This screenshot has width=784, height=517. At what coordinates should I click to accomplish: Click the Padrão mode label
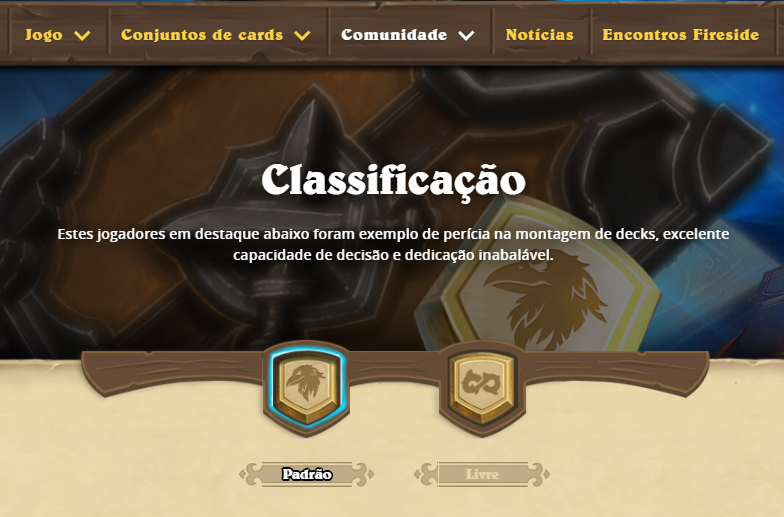(x=306, y=474)
